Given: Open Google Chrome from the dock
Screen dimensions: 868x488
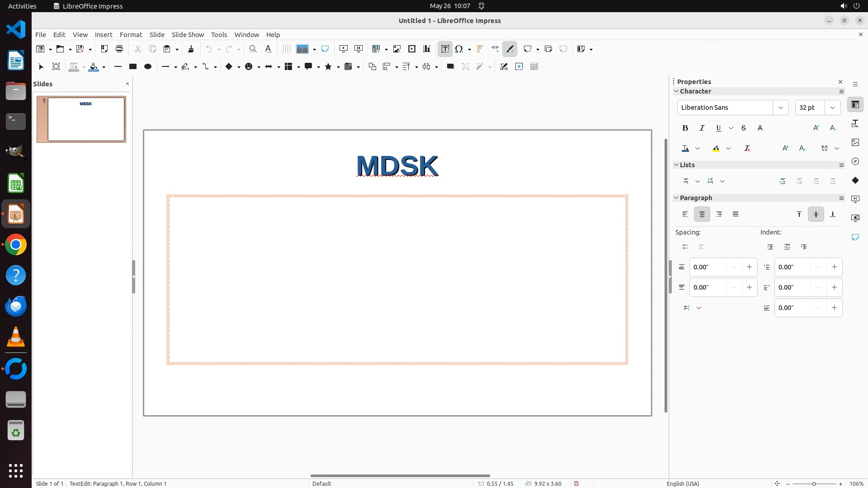Looking at the screenshot, I should pyautogui.click(x=16, y=245).
